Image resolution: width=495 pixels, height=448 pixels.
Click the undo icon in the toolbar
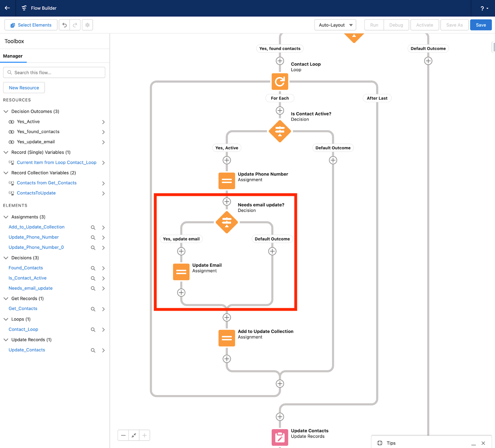coord(64,25)
